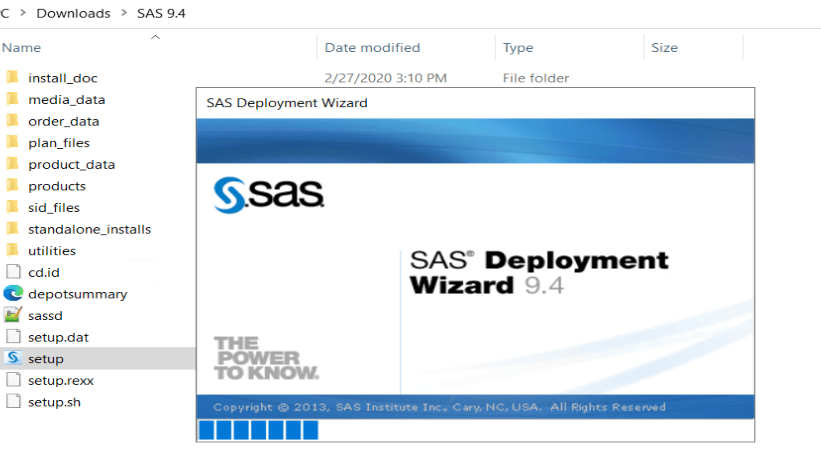This screenshot has width=821, height=463.
Task: Click the install_doc folder icon
Action: pyautogui.click(x=13, y=78)
